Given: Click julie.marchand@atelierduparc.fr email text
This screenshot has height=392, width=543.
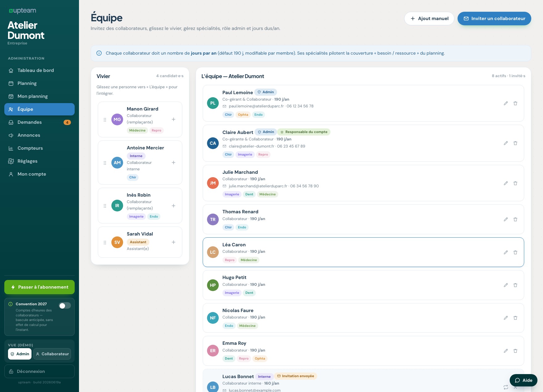Looking at the screenshot, I should [x=258, y=186].
